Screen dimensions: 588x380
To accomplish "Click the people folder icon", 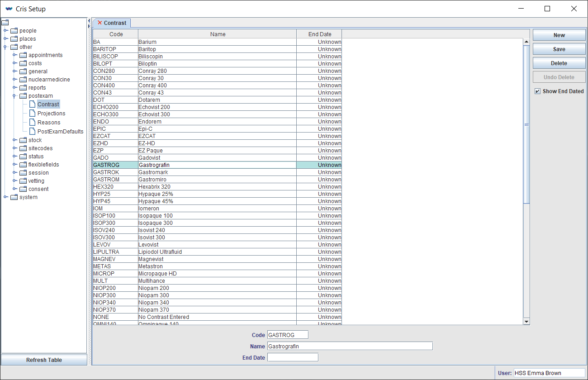I will pos(14,31).
